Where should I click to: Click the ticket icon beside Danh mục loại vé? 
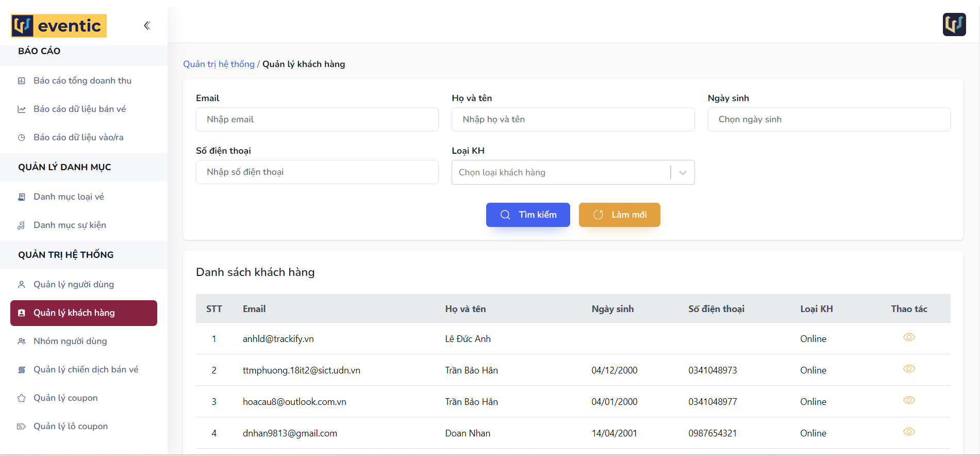tap(22, 197)
